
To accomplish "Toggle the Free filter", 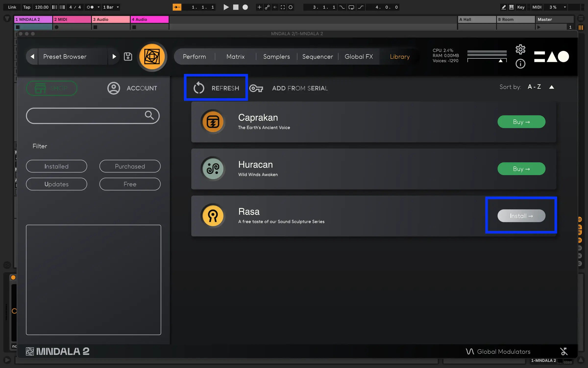I will pyautogui.click(x=130, y=184).
